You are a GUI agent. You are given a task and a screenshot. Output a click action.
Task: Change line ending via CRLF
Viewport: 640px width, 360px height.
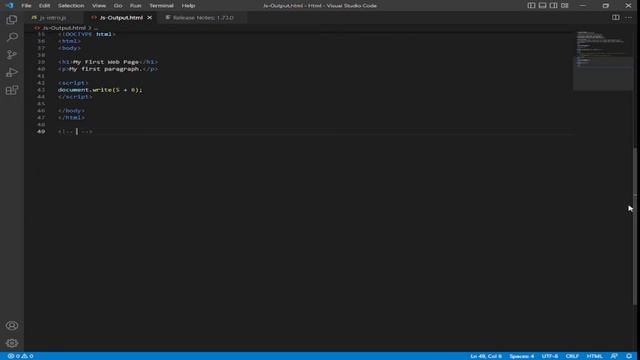coord(572,356)
